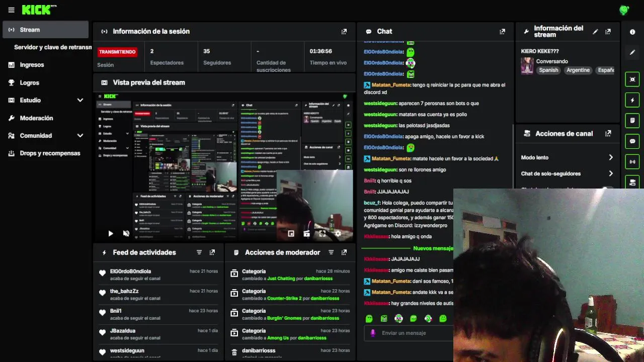
Task: Pop out the Información de la sesión panel
Action: coord(344,31)
